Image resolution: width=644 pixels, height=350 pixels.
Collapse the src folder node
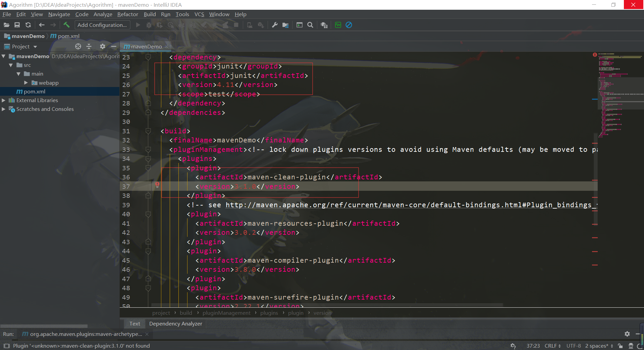(x=11, y=65)
